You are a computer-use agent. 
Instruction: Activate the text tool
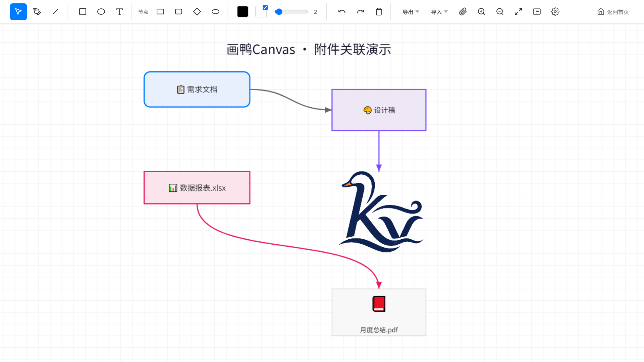[119, 12]
